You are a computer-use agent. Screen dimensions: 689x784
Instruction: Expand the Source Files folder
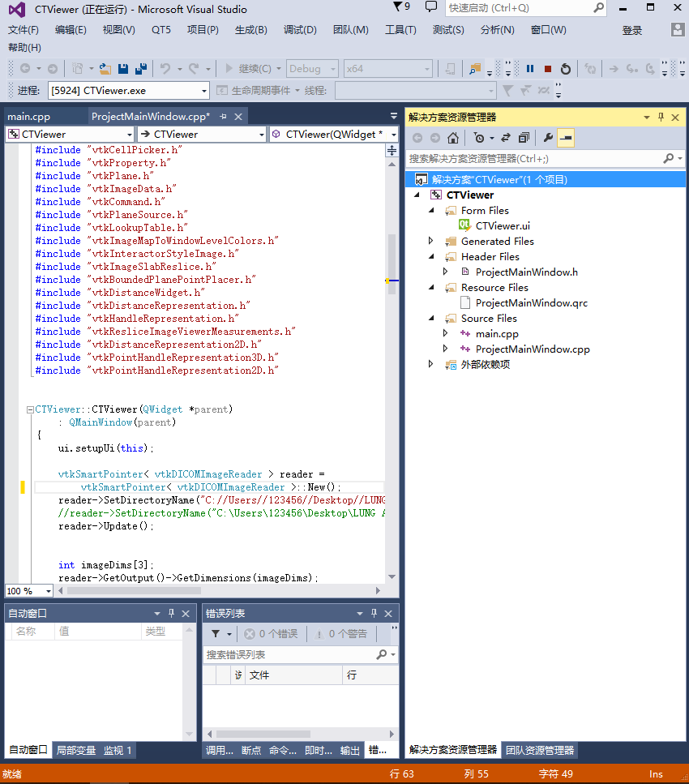[430, 318]
